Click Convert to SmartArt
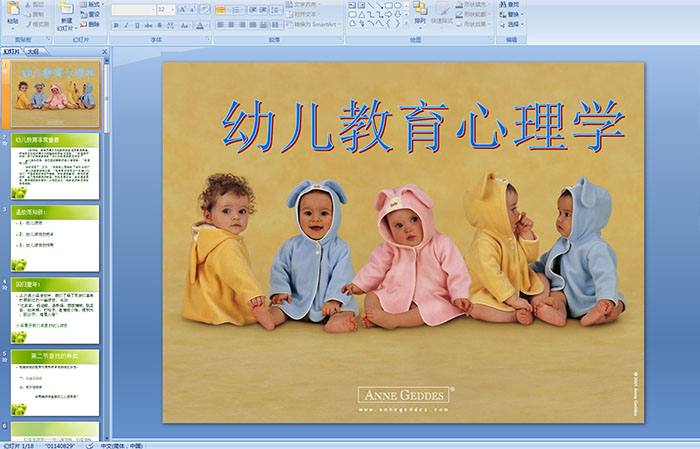This screenshot has width=700, height=449. [x=314, y=24]
